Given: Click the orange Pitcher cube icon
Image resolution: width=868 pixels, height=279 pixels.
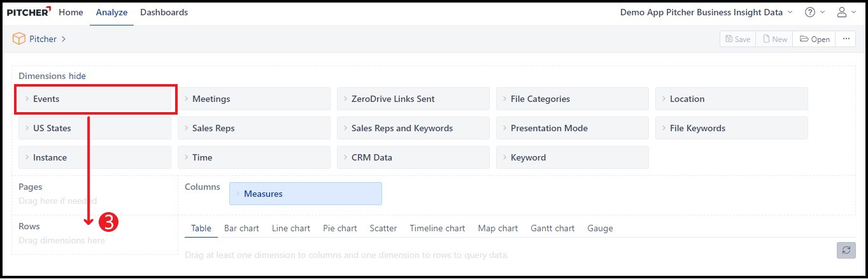Looking at the screenshot, I should coord(19,39).
